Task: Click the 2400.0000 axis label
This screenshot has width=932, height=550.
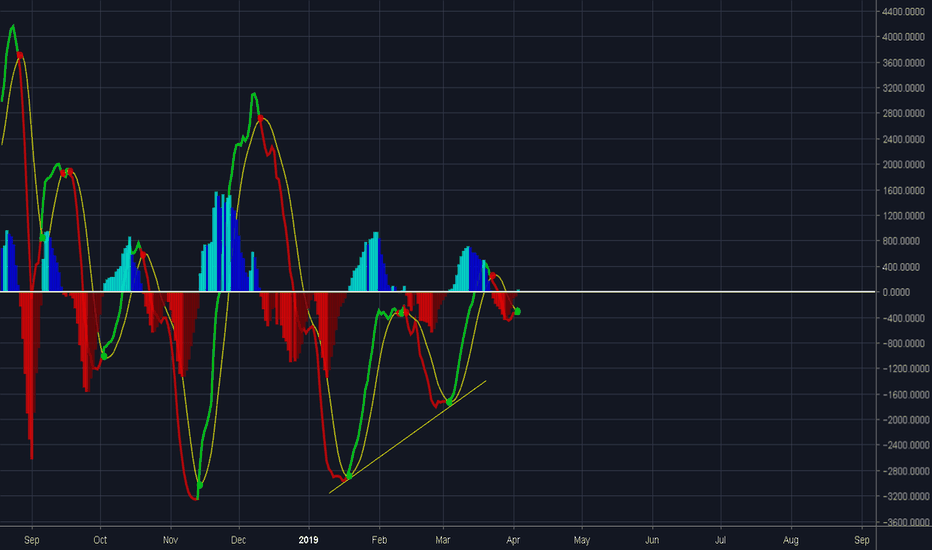Action: [x=903, y=139]
